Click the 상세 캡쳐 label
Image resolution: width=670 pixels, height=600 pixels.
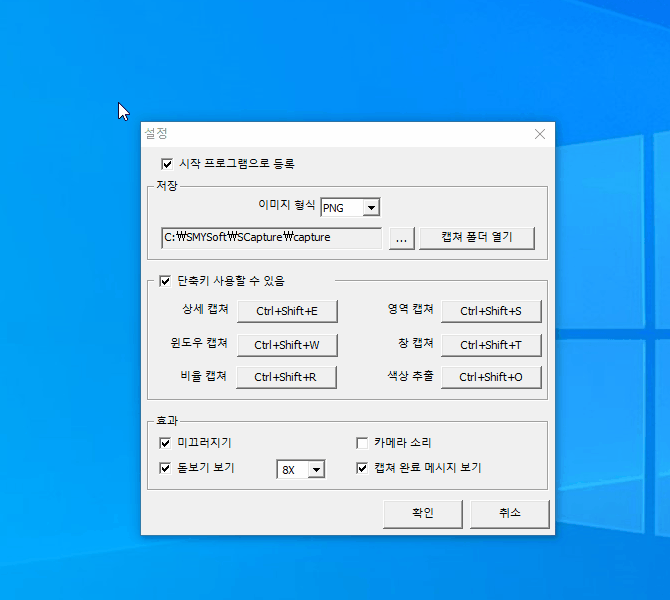206,309
